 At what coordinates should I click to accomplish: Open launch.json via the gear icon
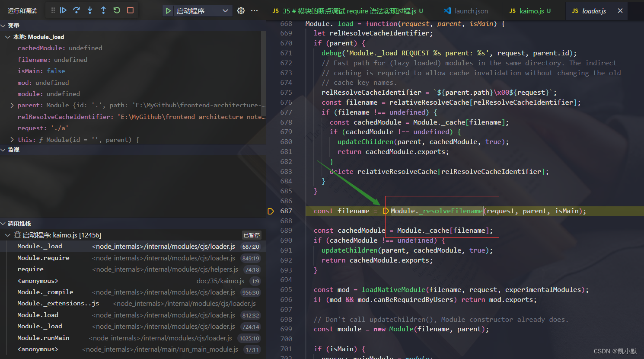241,11
